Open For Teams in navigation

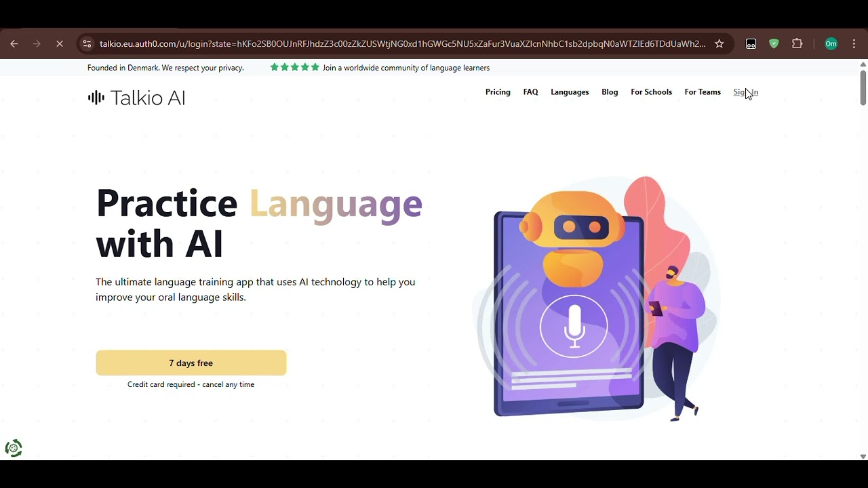pos(703,92)
